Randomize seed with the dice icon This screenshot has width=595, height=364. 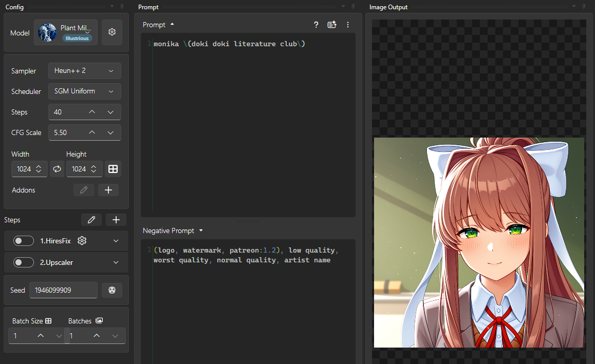tap(112, 290)
